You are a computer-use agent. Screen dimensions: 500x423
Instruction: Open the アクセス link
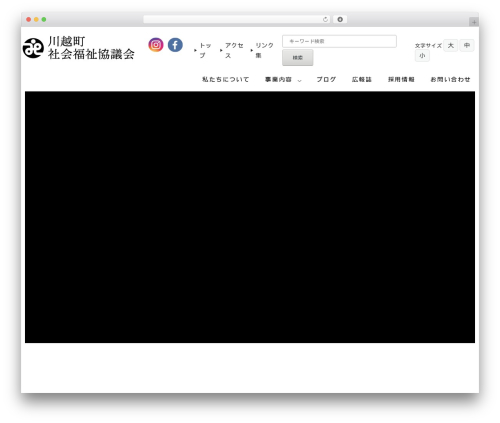(234, 50)
